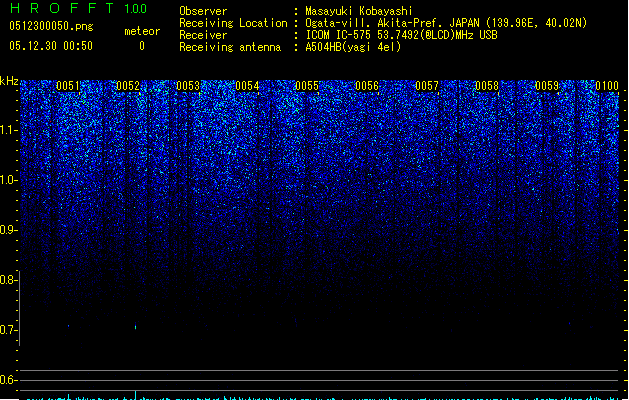This screenshot has width=629, height=400.
Task: Select the Ogata-vill. Akita-Pref. JAPAN location text
Action: [x=446, y=23]
